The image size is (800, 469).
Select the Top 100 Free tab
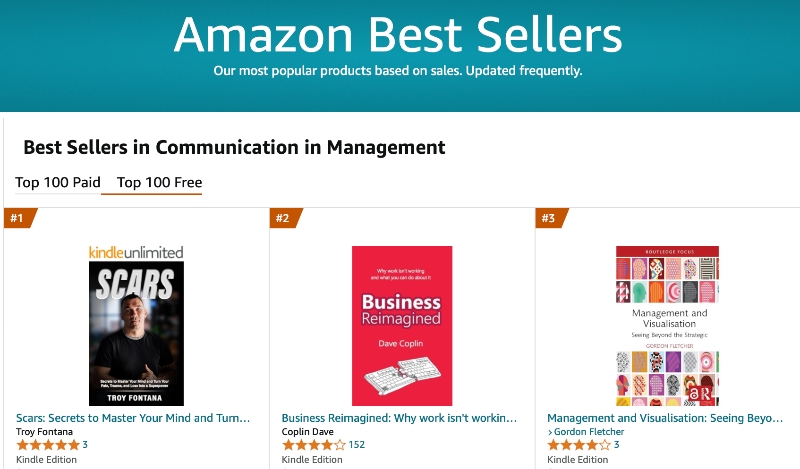tap(159, 182)
